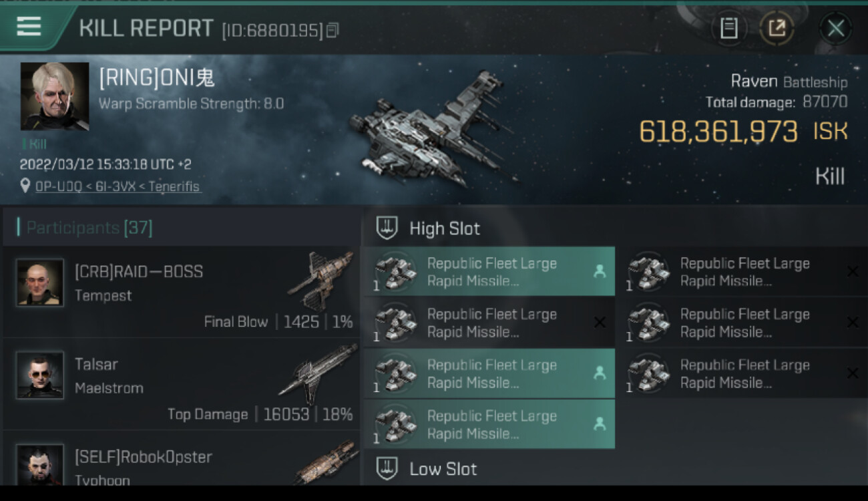Image resolution: width=868 pixels, height=501 pixels.
Task: View [RING]ONI pilot portrait
Action: [55, 96]
